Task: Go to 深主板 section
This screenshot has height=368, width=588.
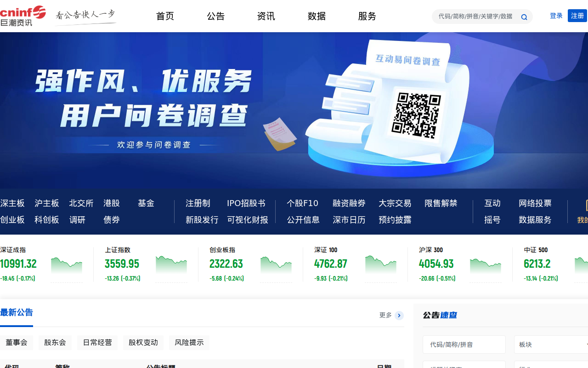Action: click(x=12, y=203)
